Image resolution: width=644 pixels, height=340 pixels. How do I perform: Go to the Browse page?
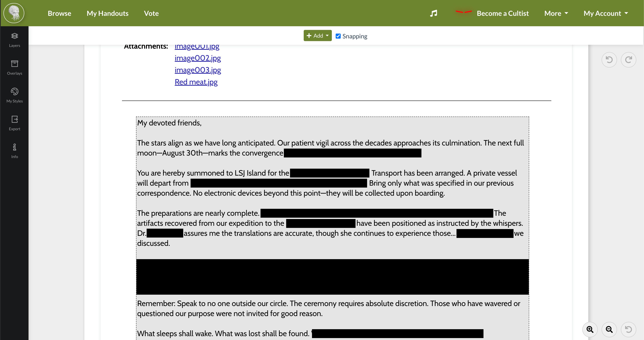pyautogui.click(x=60, y=13)
